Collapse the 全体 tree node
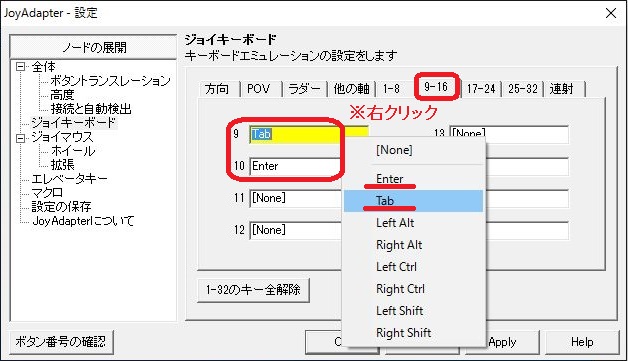The image size is (628, 361). [20, 67]
